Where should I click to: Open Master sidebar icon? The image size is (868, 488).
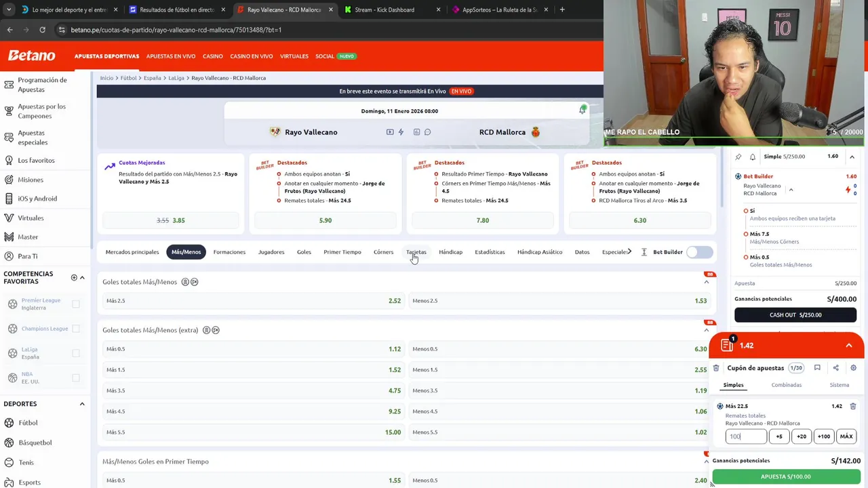click(9, 237)
